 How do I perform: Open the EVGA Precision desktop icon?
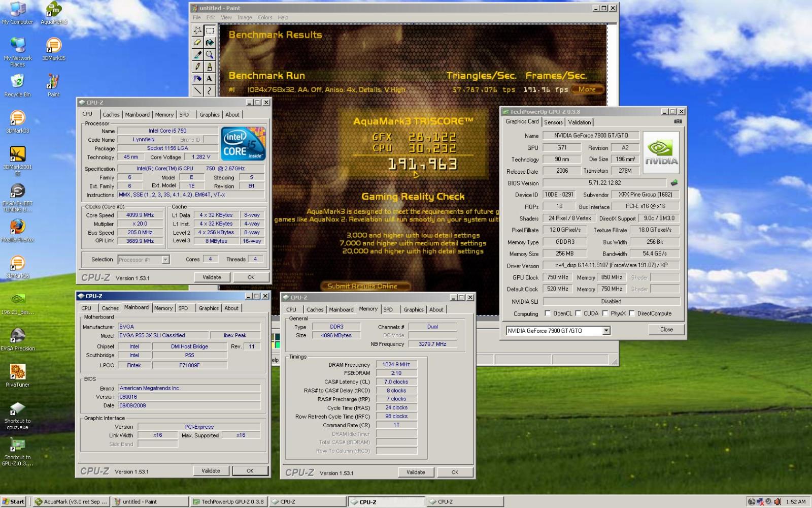pyautogui.click(x=17, y=339)
